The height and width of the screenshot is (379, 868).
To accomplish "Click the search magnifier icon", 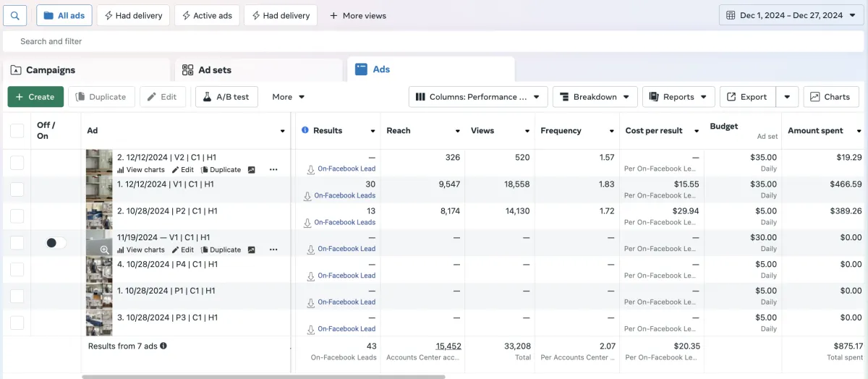I will click(14, 15).
